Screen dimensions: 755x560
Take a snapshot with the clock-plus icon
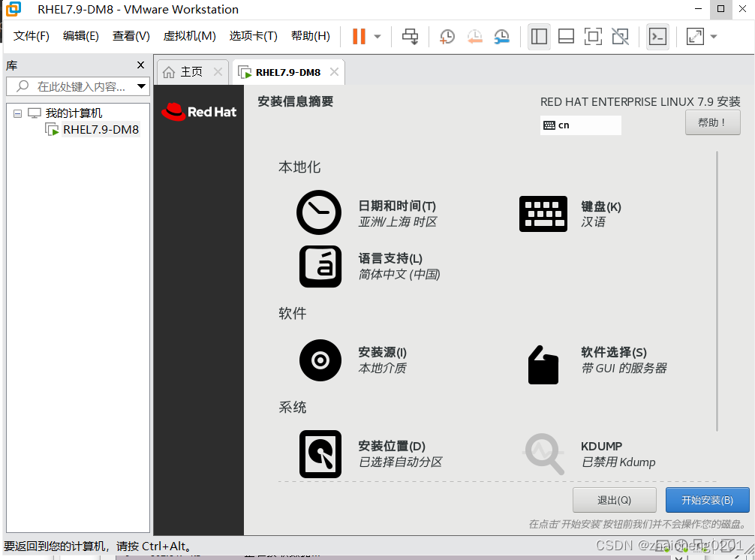point(447,36)
